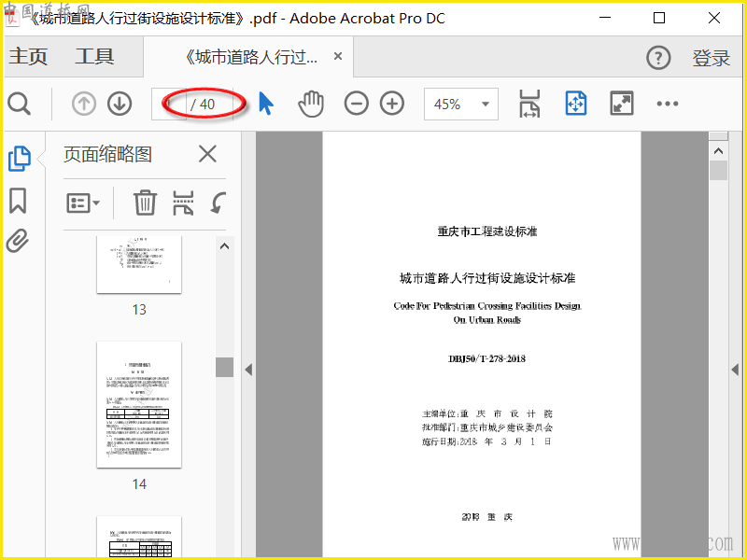Image resolution: width=747 pixels, height=560 pixels.
Task: Minimize the Acrobat window
Action: [605, 18]
